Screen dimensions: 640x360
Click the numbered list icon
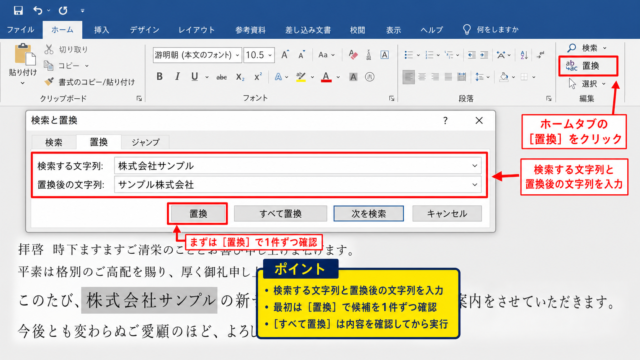(429, 55)
